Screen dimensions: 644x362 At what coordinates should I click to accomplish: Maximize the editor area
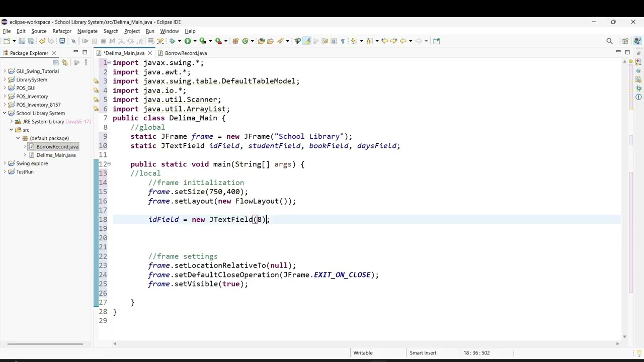[x=627, y=52]
